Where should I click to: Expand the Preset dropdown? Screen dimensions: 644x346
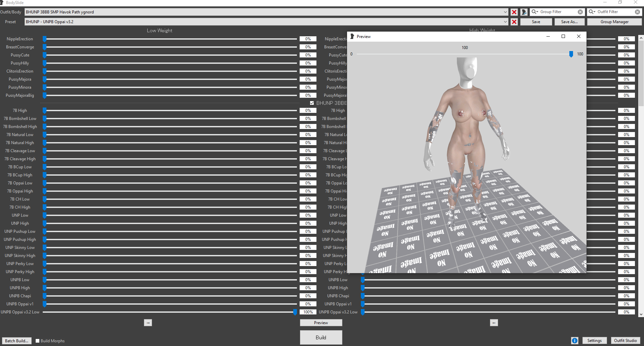tap(505, 22)
